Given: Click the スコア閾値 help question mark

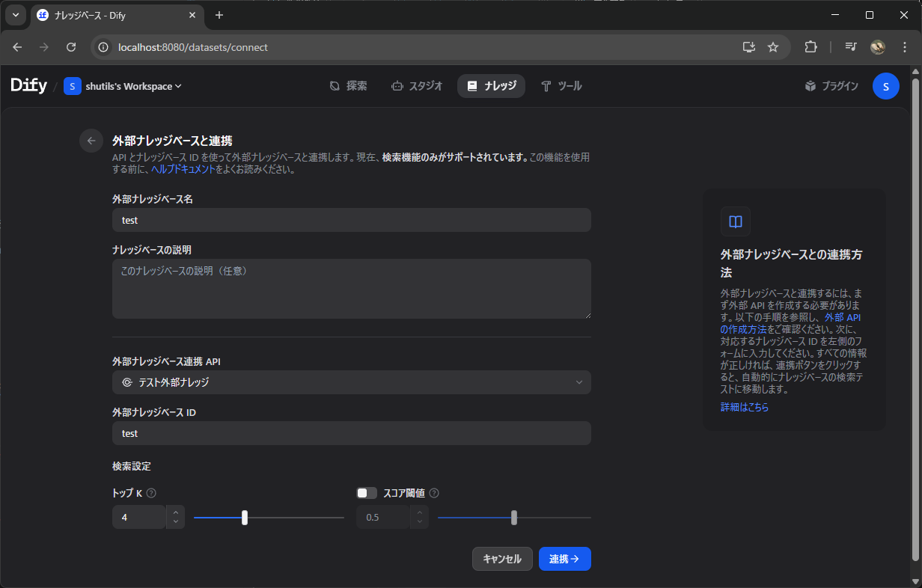Looking at the screenshot, I should pos(435,492).
